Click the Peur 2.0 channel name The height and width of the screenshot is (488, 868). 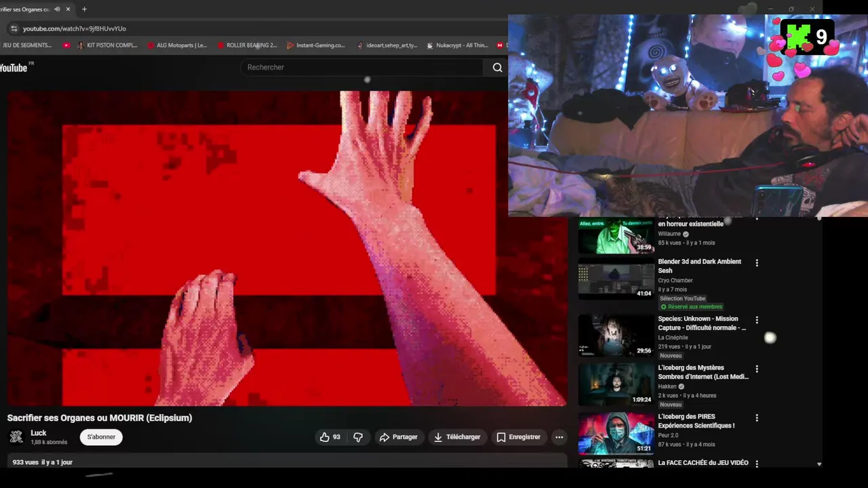point(668,436)
